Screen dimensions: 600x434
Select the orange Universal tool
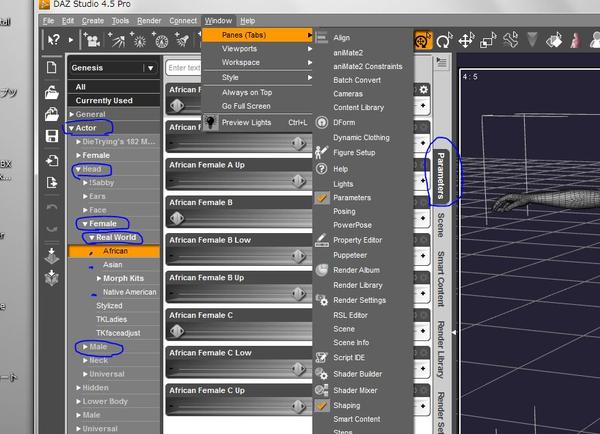(x=423, y=40)
